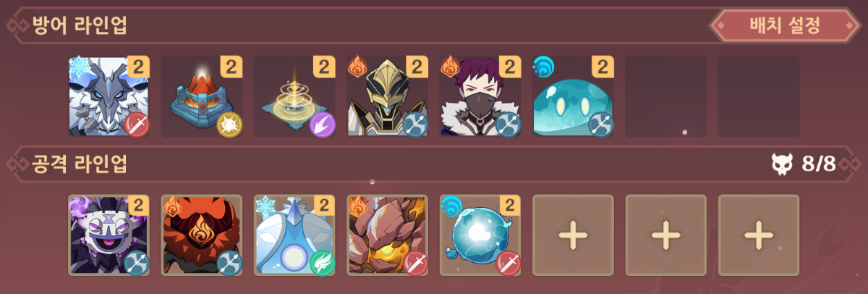Viewport: 868px width, 294px height.
Task: Add unit to sixth attack lineup slot
Action: click(573, 235)
